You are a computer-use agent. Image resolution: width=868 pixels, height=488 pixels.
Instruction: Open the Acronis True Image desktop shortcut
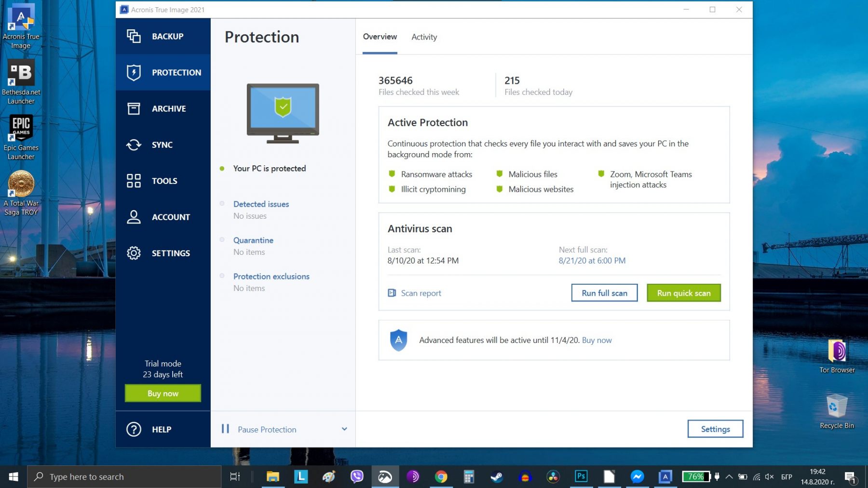pos(21,26)
